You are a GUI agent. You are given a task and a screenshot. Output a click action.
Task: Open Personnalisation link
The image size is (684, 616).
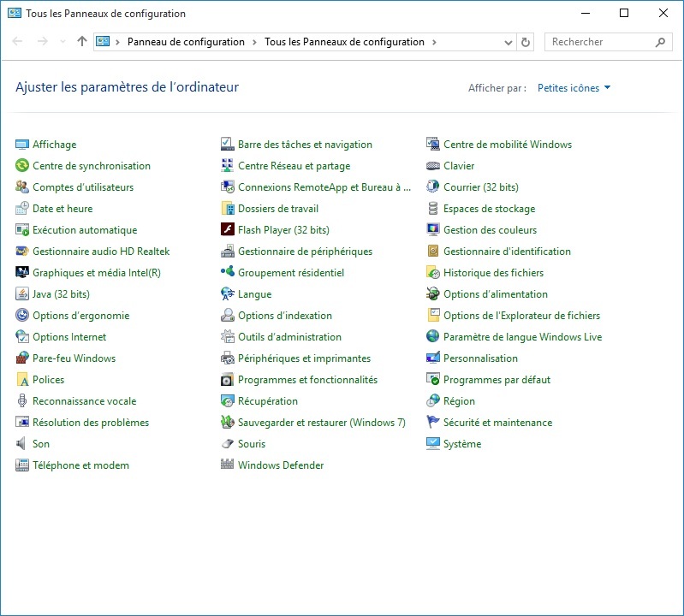(480, 358)
